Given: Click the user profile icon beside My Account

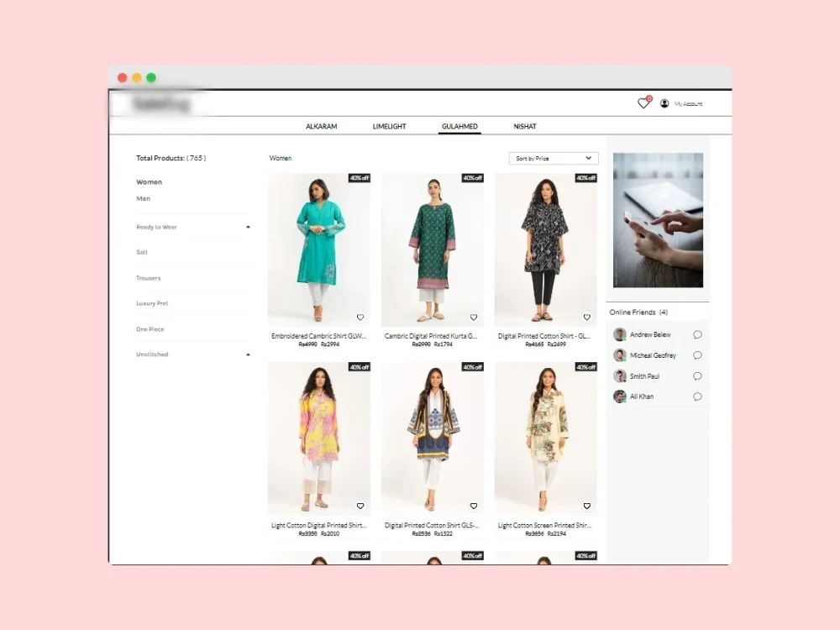Looking at the screenshot, I should tap(664, 103).
